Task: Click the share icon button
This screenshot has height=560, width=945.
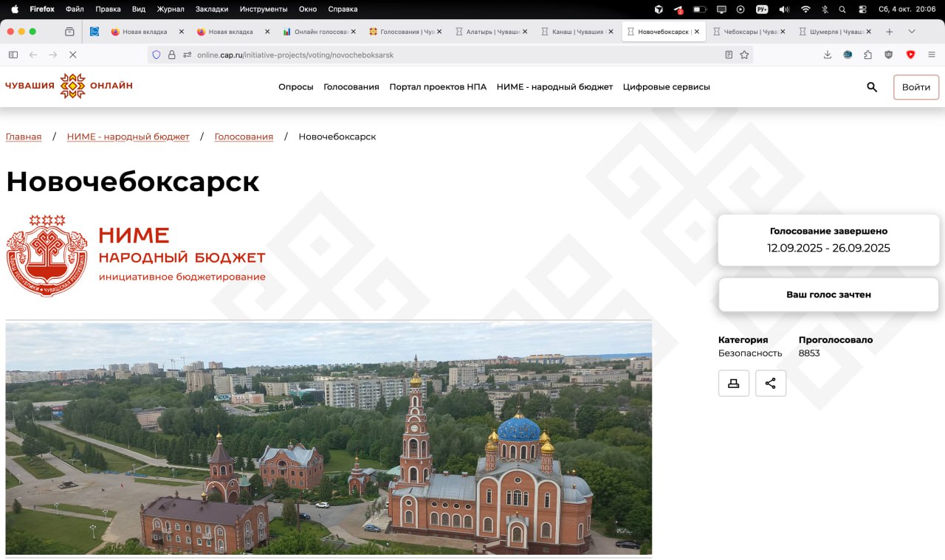Action: pos(771,383)
